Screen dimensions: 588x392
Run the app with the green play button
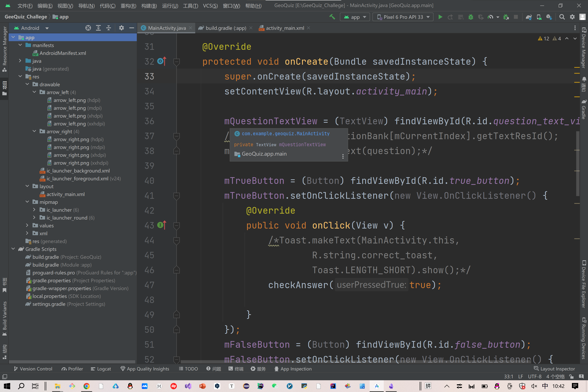pos(440,17)
